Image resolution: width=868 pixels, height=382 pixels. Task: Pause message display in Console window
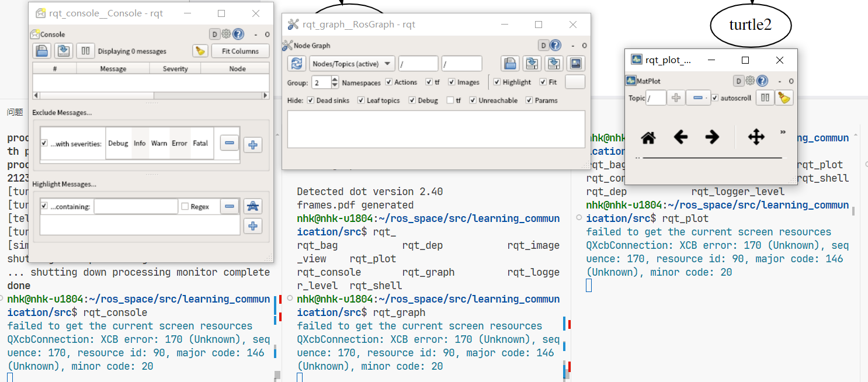point(86,51)
